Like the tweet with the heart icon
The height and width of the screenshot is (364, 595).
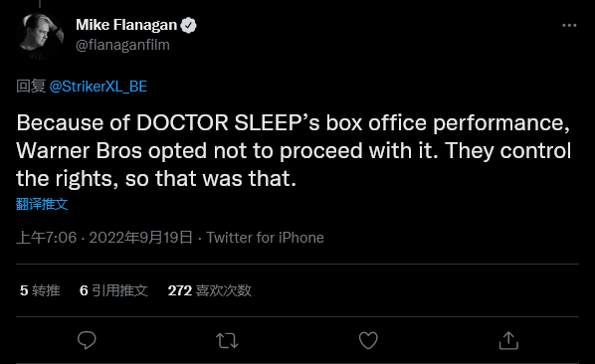(x=368, y=340)
